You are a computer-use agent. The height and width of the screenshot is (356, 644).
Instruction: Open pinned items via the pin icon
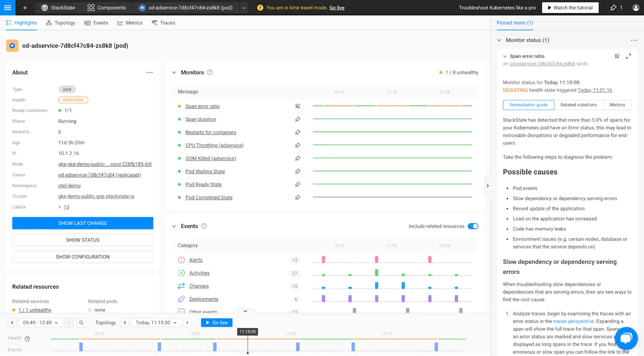pos(613,7)
